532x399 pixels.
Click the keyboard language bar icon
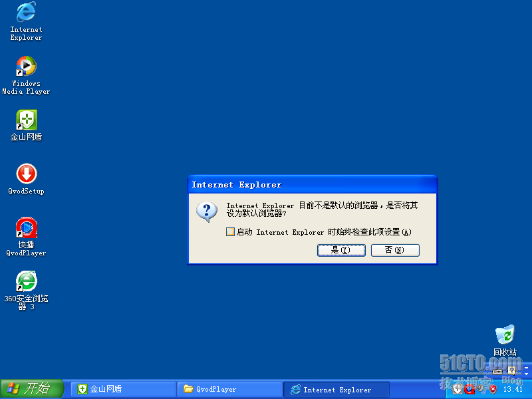point(497,371)
